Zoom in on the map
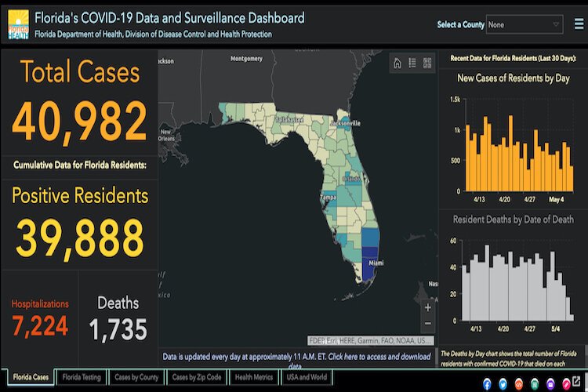Viewport: 588px width, 392px height. coord(427,308)
